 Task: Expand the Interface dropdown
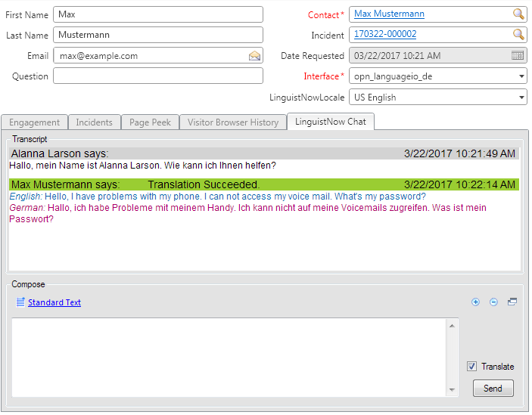(521, 76)
